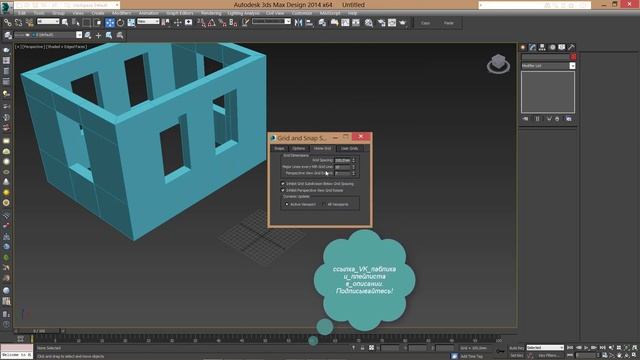Open the Modify command panel tab
The height and width of the screenshot is (360, 640).
pos(533,47)
